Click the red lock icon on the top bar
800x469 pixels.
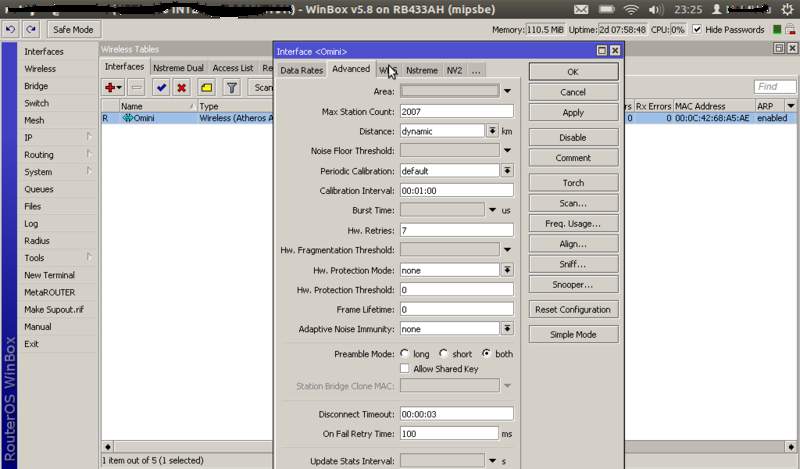tap(790, 30)
